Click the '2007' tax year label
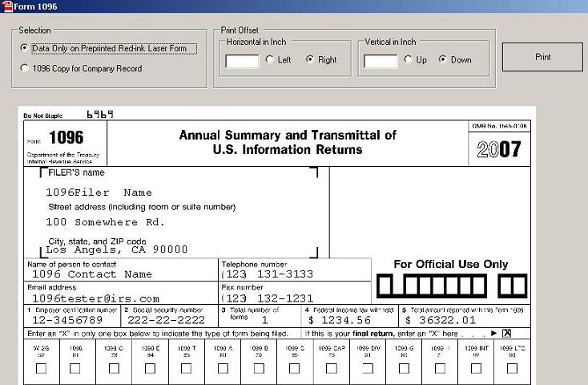 [x=499, y=149]
